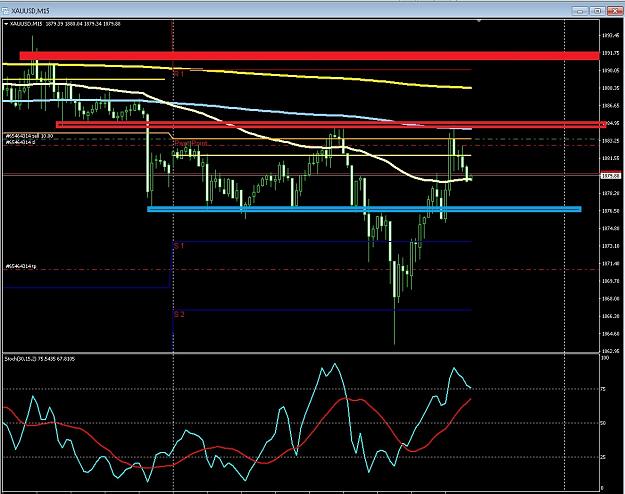Click the XAUUSD,M15 window title text
Image resolution: width=625 pixels, height=494 pixels.
coord(31,11)
